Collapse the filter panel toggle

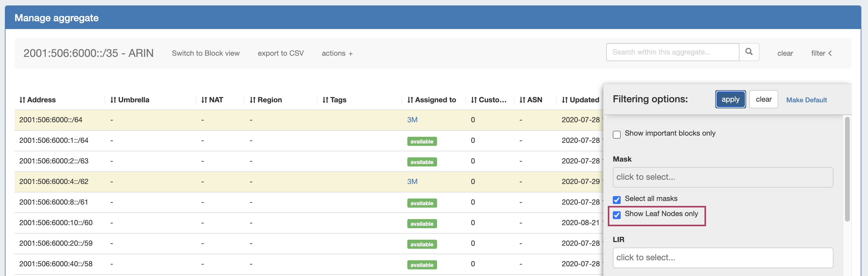(x=821, y=53)
